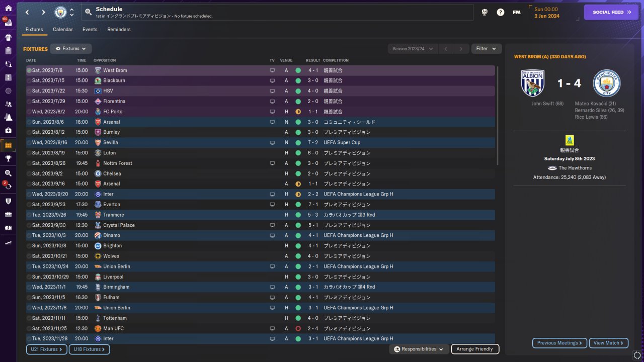This screenshot has height=362, width=644.
Task: Open the help question mark icon
Action: tap(501, 12)
